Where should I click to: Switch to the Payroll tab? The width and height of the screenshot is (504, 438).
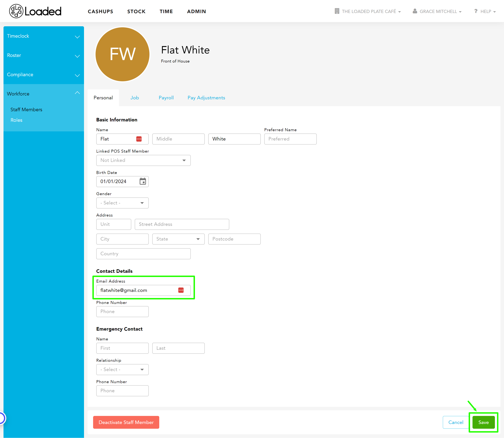coord(166,98)
